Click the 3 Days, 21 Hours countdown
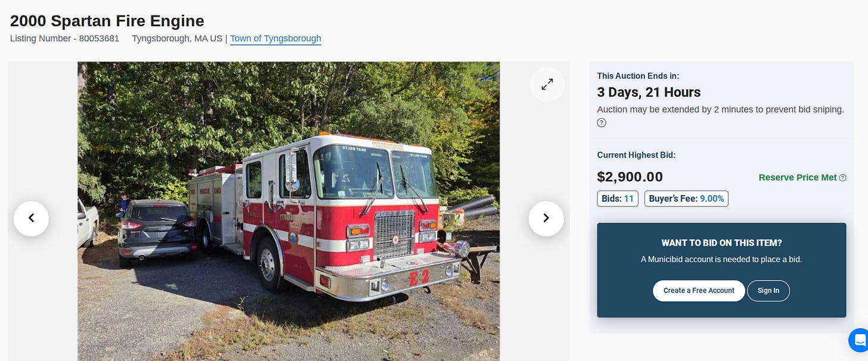868x361 pixels. 649,92
